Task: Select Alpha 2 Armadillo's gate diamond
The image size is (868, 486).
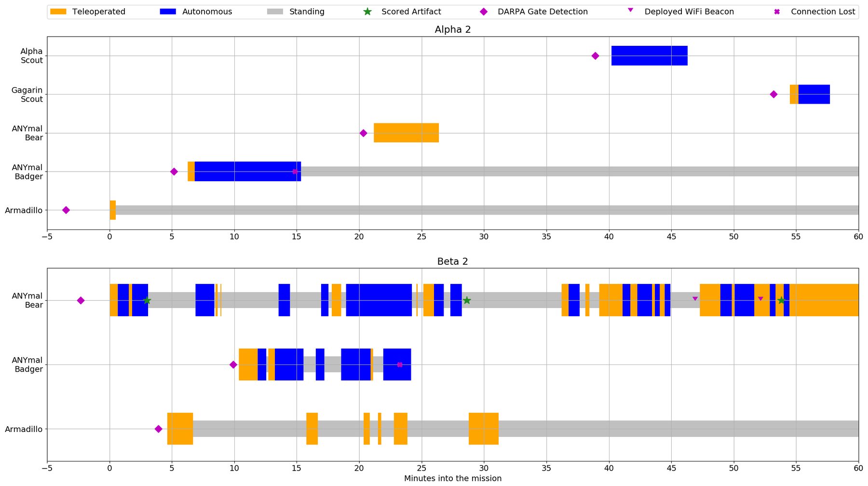Action: tap(66, 210)
